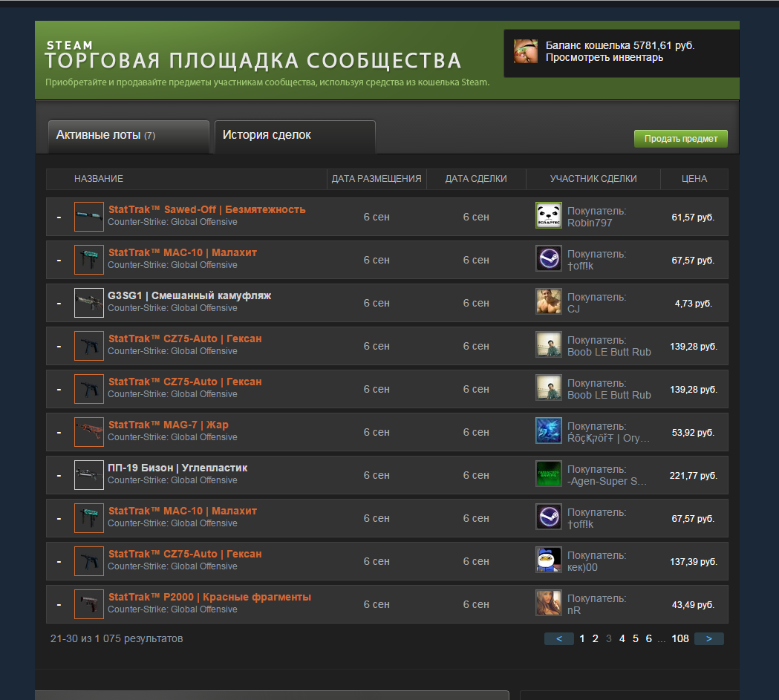Image resolution: width=779 pixels, height=700 pixels.
Task: Click the Продать предмет button
Action: [681, 139]
